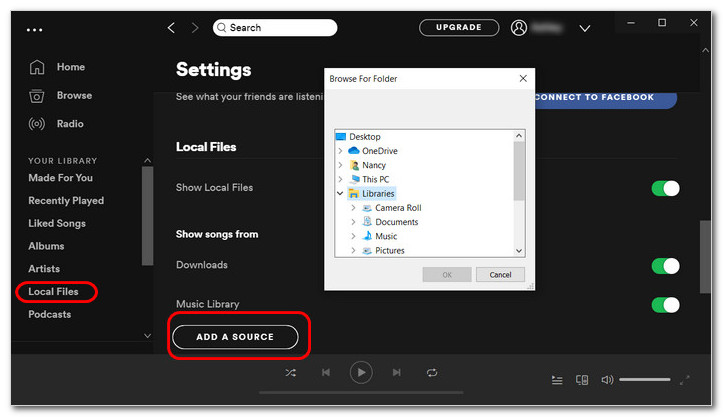Open Albums in Your Library
The width and height of the screenshot is (723, 417).
coord(46,246)
